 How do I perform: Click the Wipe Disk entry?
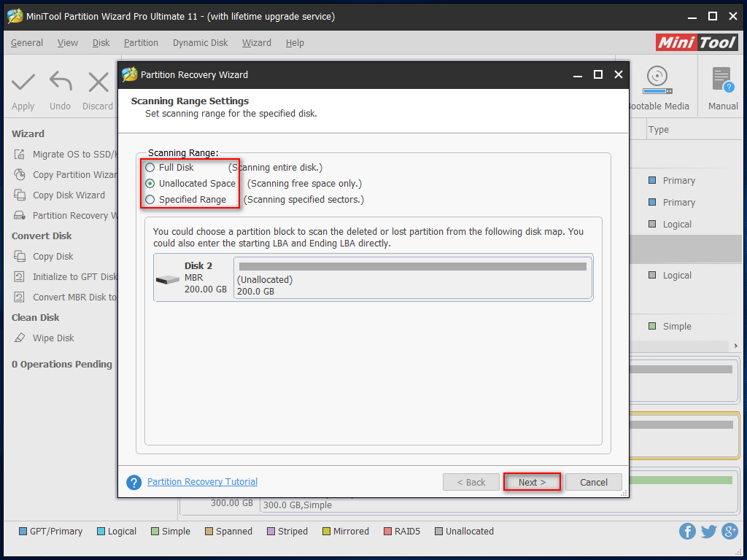coord(44,338)
